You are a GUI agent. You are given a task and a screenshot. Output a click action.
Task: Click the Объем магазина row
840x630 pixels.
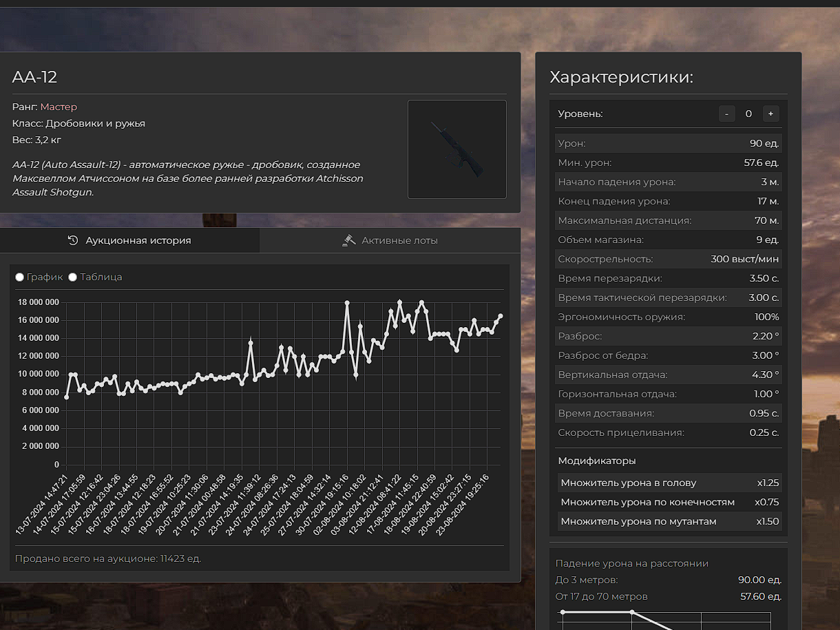click(669, 240)
